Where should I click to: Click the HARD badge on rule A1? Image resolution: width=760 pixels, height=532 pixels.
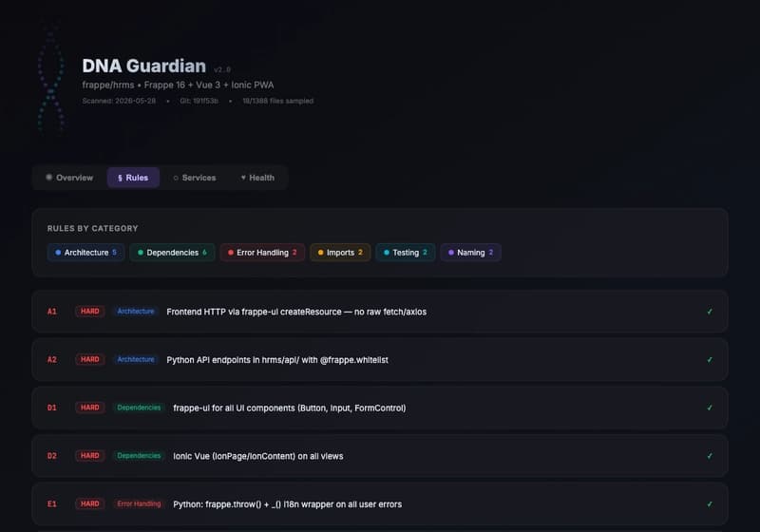coord(90,311)
